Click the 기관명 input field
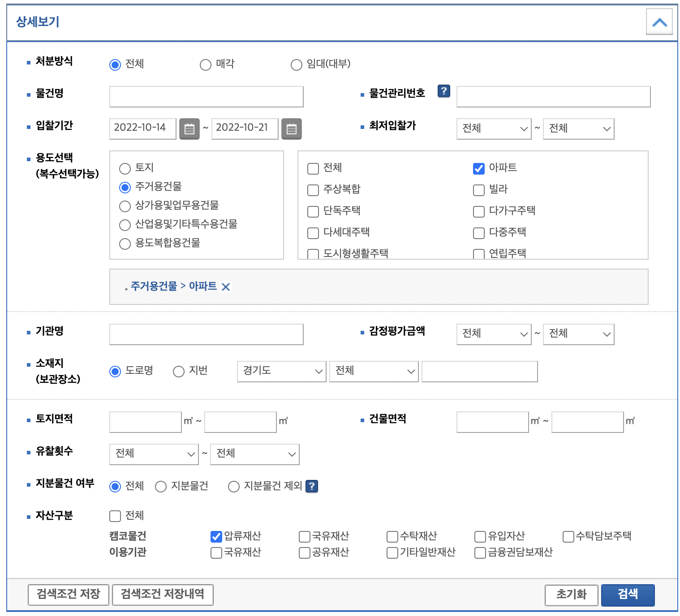680x616 pixels. tap(207, 334)
